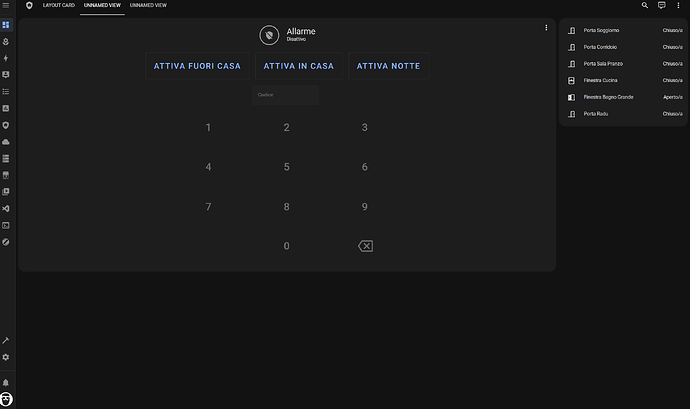The width and height of the screenshot is (690, 409).
Task: Tap keypad digit 0
Action: tap(286, 246)
